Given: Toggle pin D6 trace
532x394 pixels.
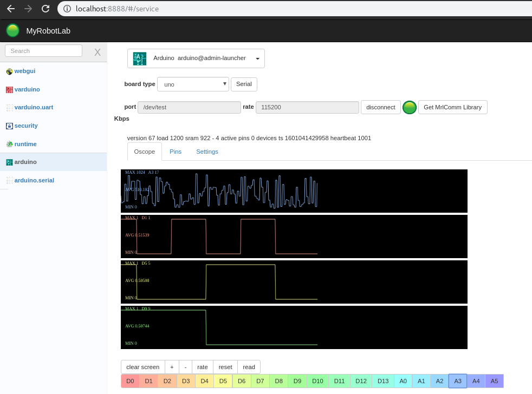Looking at the screenshot, I should pos(242,381).
